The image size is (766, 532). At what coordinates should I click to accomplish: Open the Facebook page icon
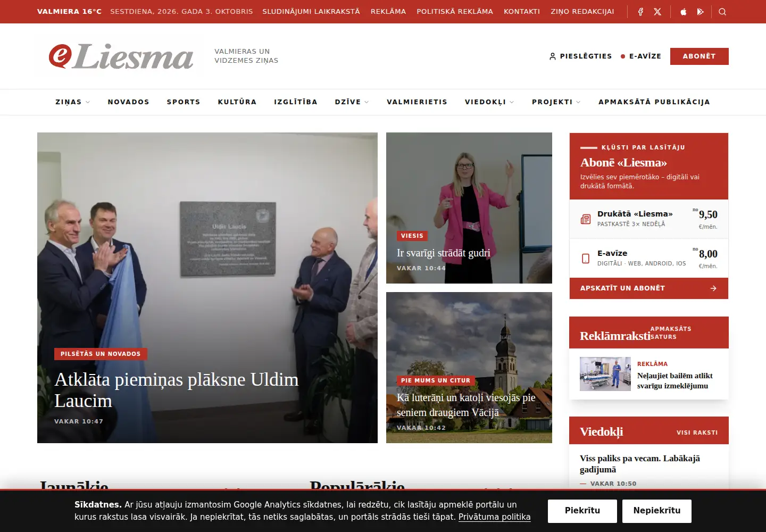click(640, 12)
